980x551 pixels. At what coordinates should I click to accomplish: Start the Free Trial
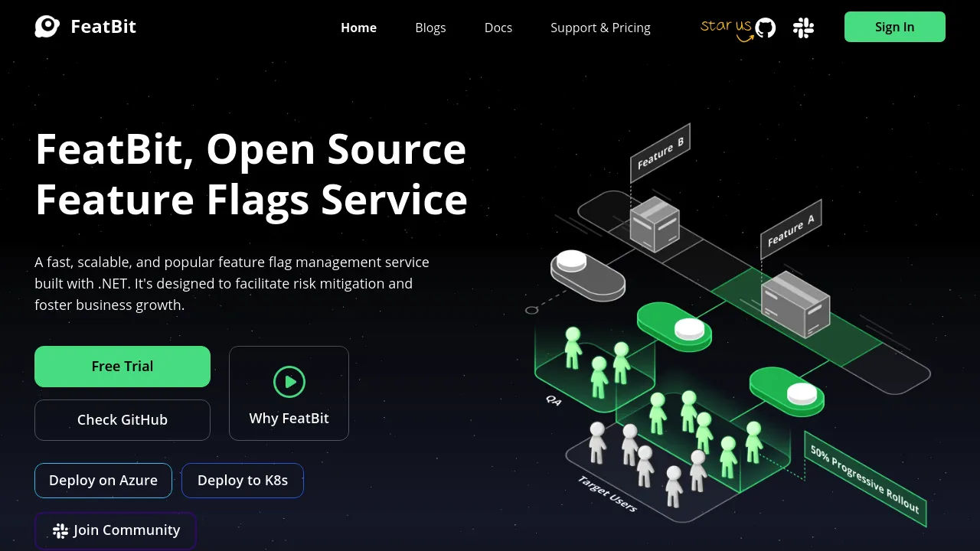tap(122, 367)
